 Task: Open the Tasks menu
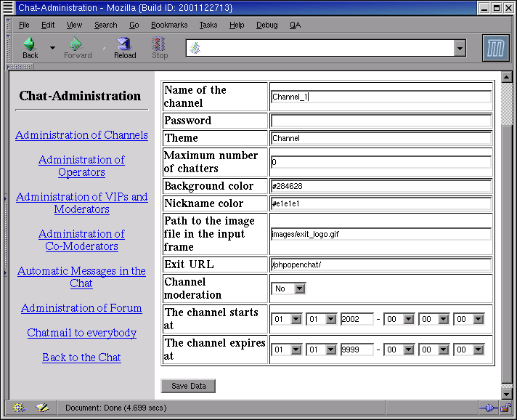coord(208,25)
